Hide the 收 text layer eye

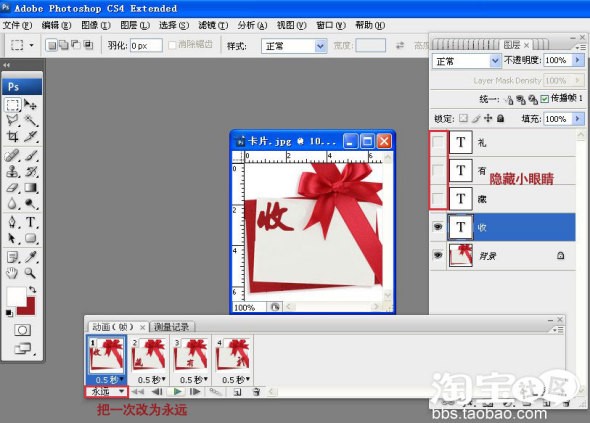pos(438,227)
